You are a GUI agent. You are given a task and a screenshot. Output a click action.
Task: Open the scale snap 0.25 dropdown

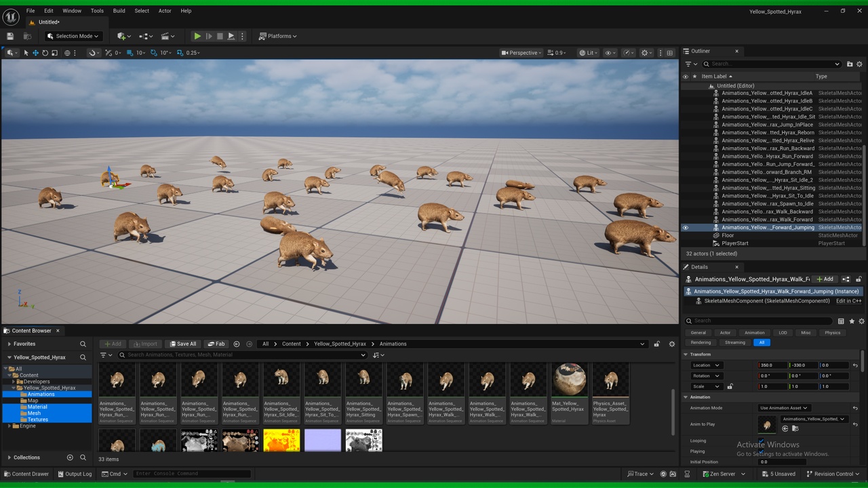tap(193, 53)
